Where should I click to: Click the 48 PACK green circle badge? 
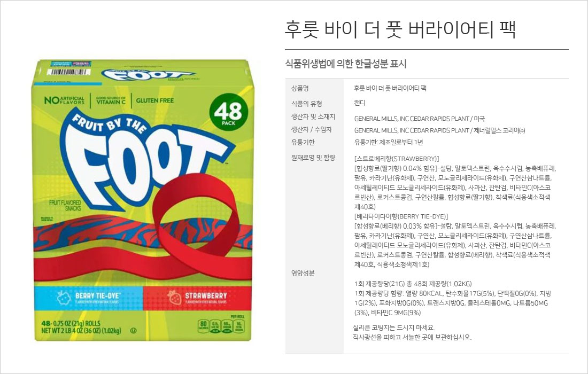tap(229, 111)
